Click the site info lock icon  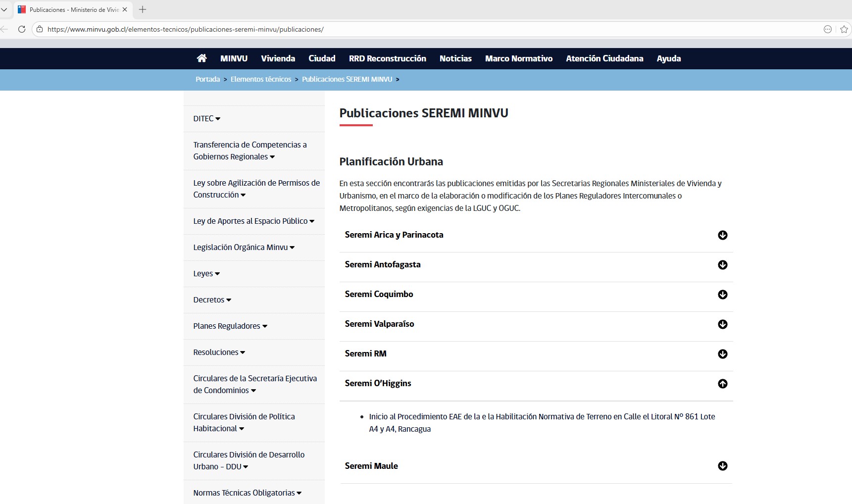click(40, 29)
